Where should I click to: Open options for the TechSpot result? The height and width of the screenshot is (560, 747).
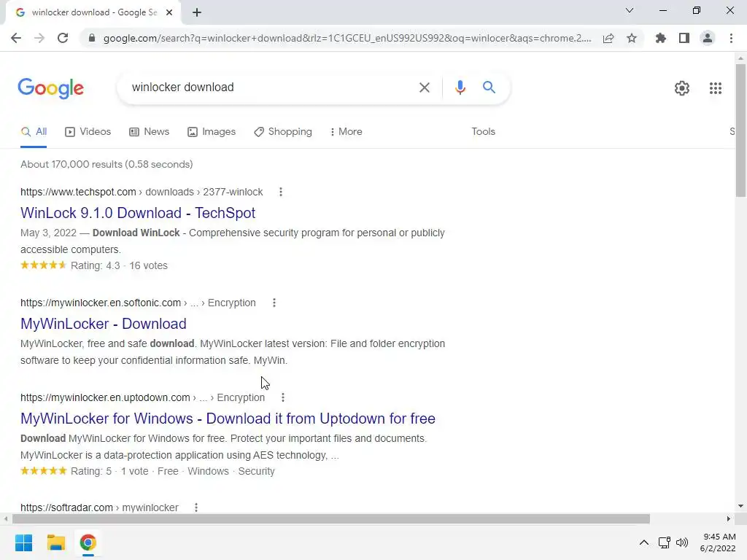click(281, 192)
